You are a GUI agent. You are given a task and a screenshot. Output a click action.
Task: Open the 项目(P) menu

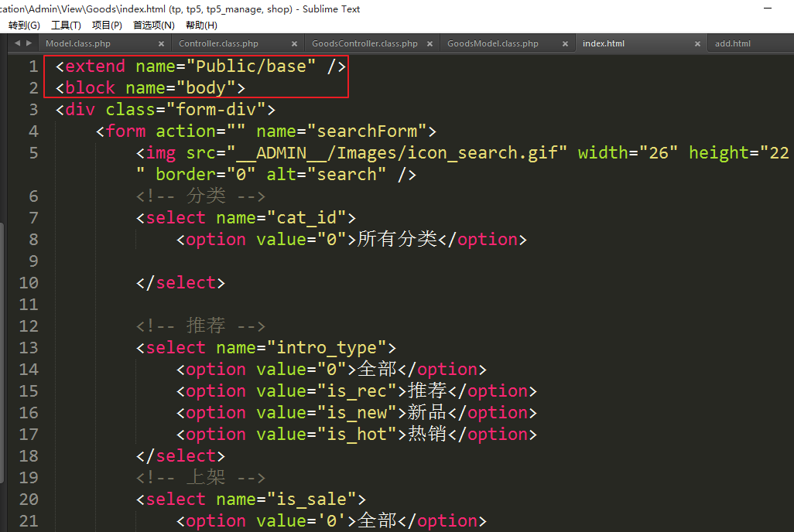107,26
